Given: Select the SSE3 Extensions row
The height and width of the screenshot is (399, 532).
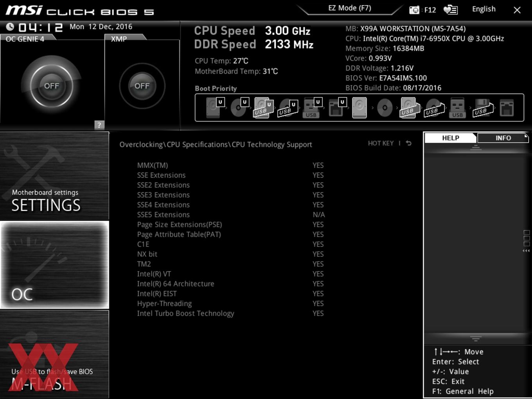Looking at the screenshot, I should coord(231,195).
